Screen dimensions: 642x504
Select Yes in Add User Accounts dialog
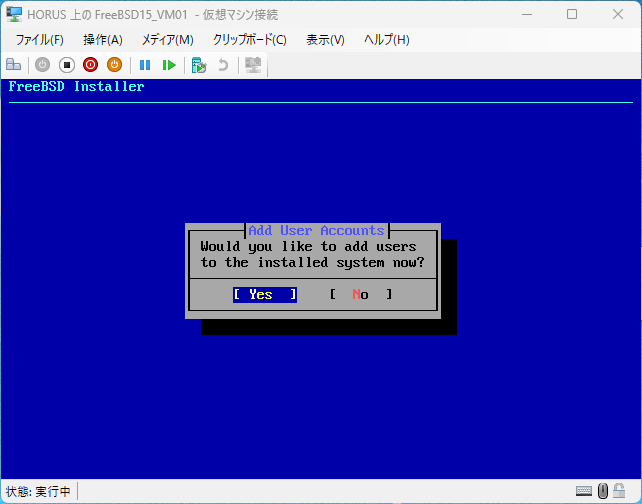click(265, 294)
